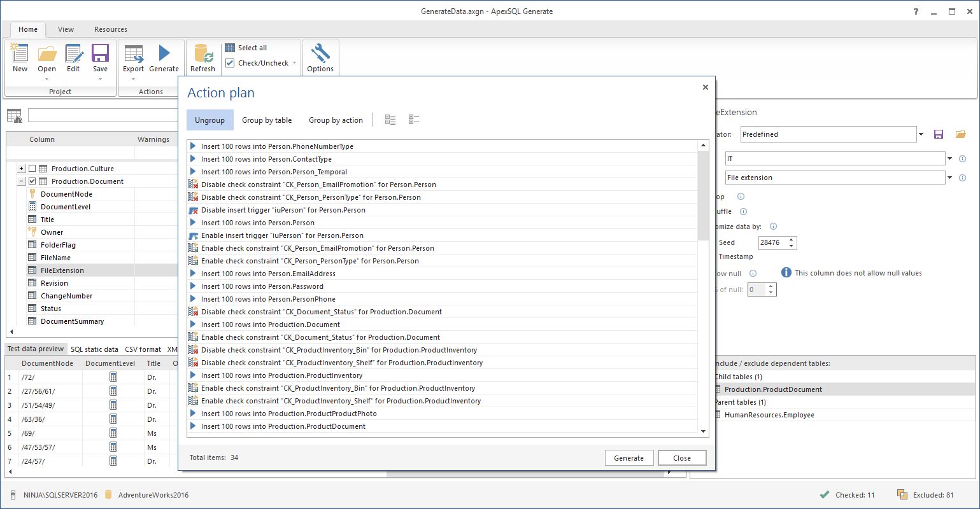
Task: Click Generate in the Action plan dialog
Action: click(628, 457)
